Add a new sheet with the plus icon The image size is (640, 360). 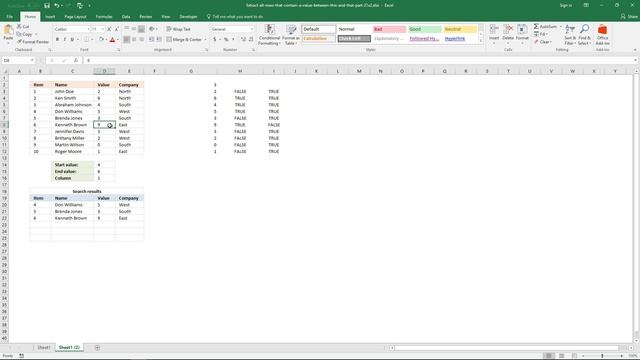click(97, 348)
